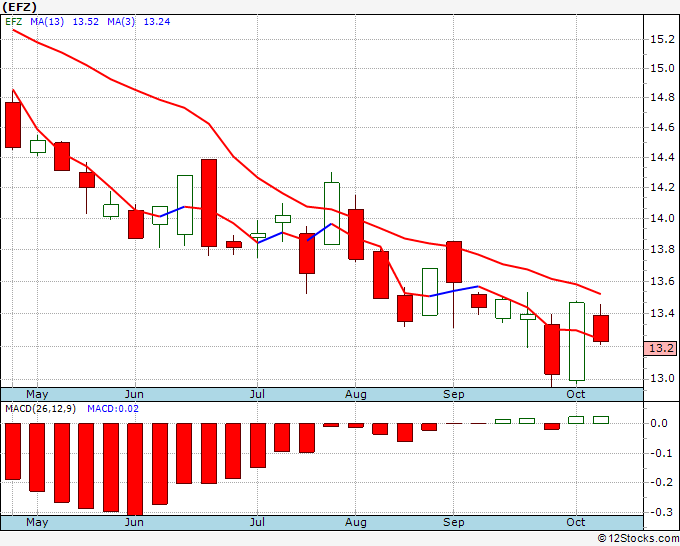Click the (EFZ) chart title

[x=19, y=7]
